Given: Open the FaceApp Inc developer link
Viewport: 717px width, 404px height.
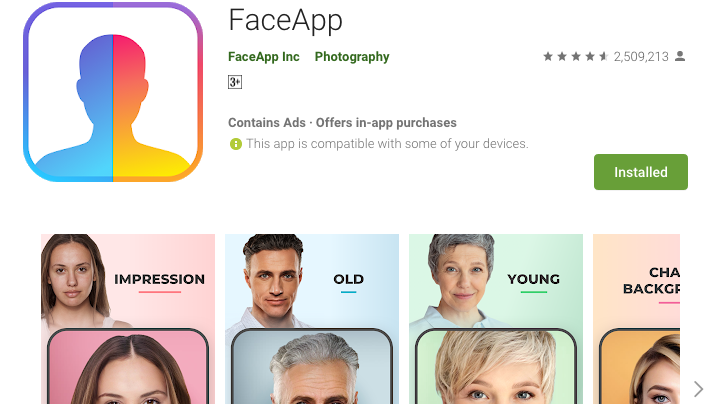Looking at the screenshot, I should click(x=264, y=57).
